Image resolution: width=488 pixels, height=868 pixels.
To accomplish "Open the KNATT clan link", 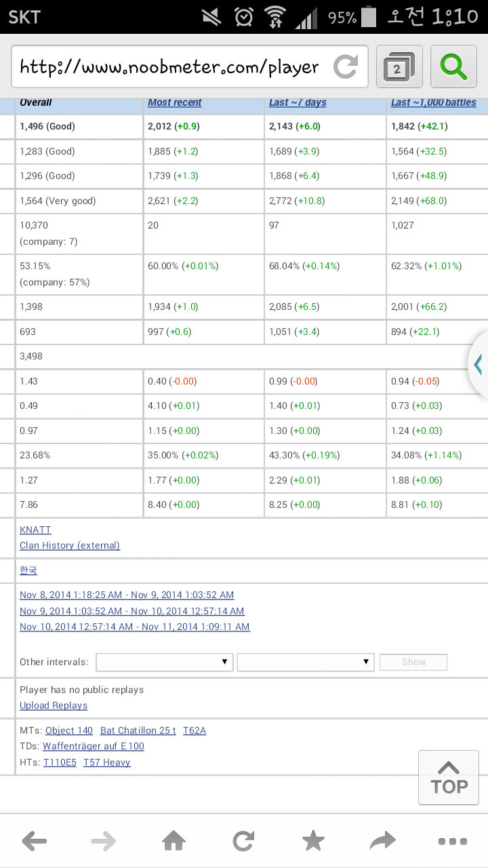I will [x=35, y=530].
